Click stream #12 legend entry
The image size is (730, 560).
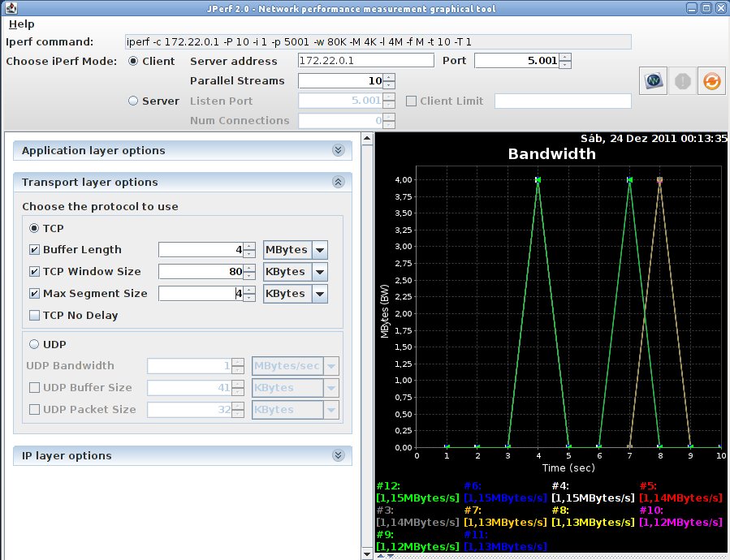417,492
